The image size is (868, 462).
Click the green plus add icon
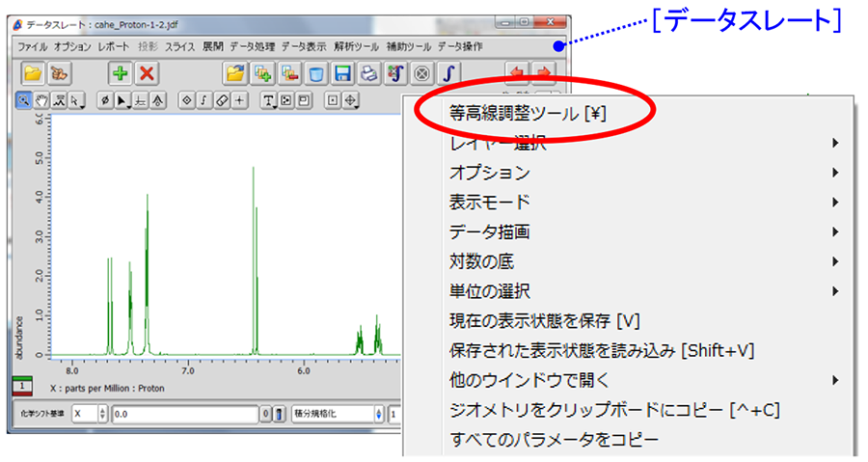pyautogui.click(x=120, y=73)
